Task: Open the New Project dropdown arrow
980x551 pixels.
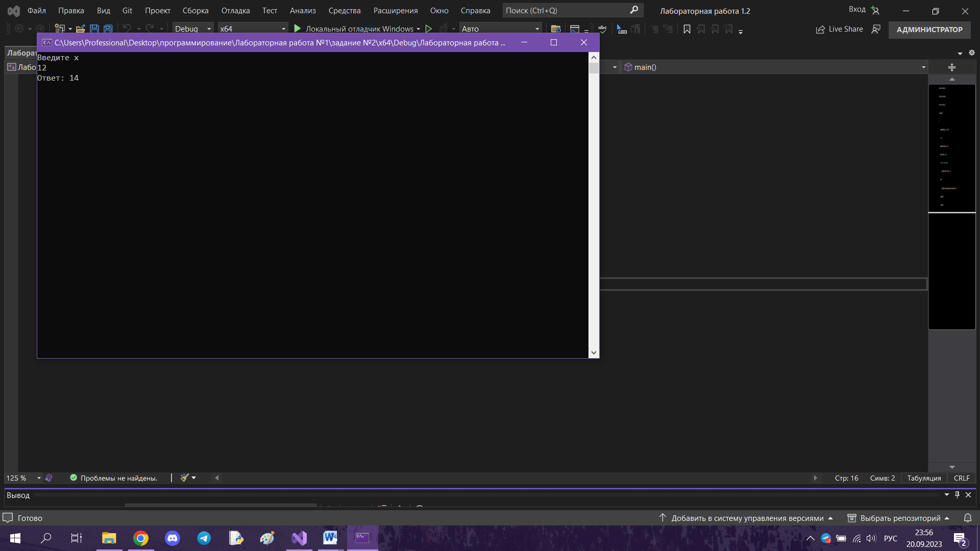Action: click(x=70, y=29)
